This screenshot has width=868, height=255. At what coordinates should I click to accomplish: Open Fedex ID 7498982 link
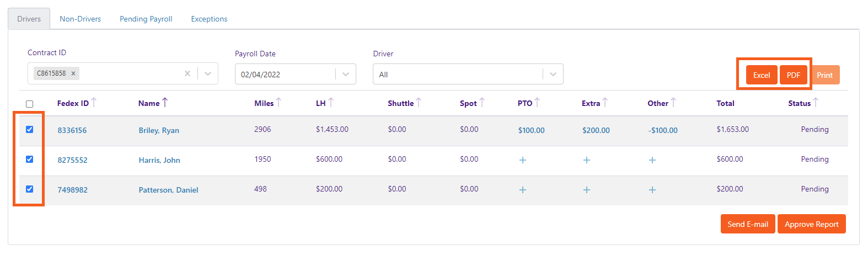pyautogui.click(x=73, y=190)
